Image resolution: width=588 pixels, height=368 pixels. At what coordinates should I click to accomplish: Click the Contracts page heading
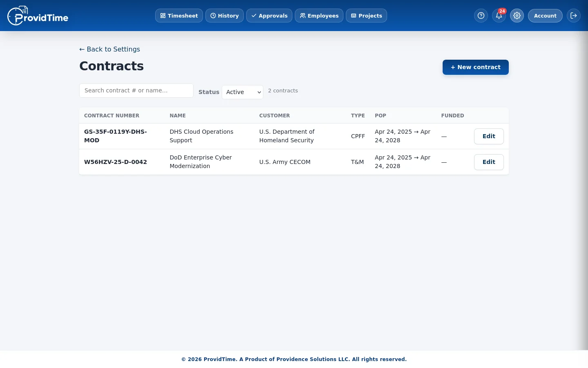[x=111, y=66]
